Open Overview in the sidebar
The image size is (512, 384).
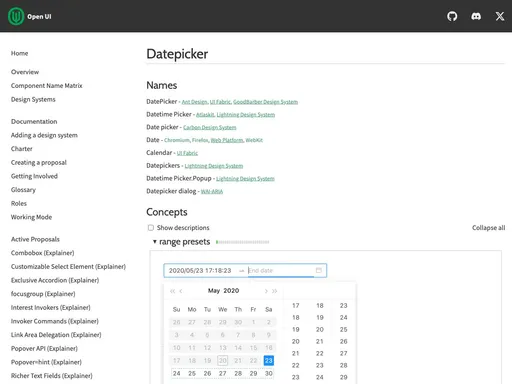[x=25, y=72]
